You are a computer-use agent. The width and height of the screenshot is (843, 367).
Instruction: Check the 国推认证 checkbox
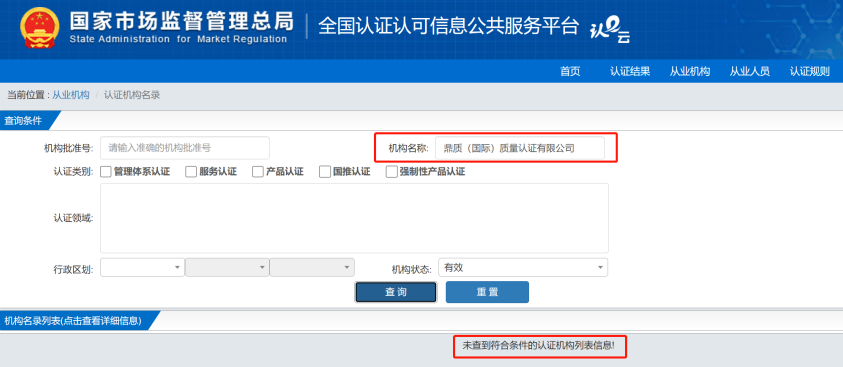324,172
